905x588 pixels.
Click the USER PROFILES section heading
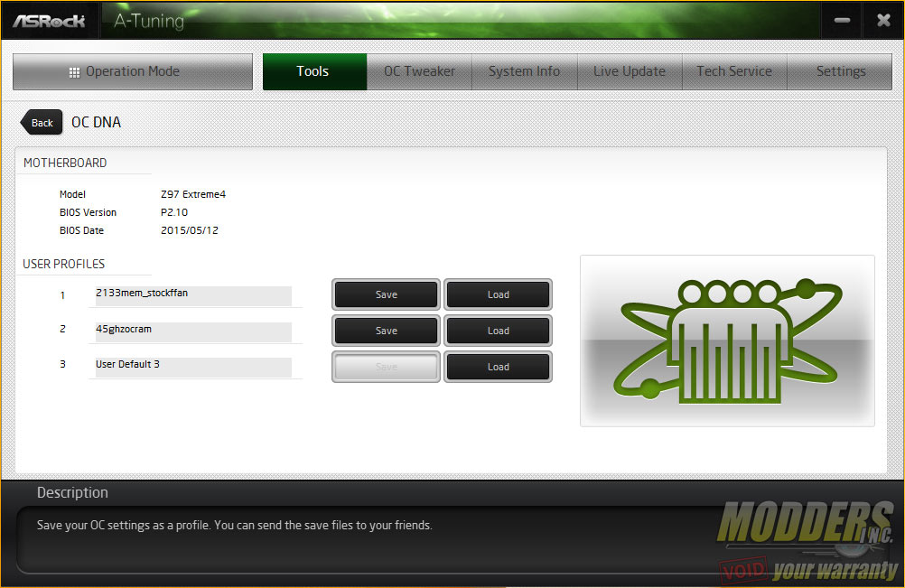point(63,264)
